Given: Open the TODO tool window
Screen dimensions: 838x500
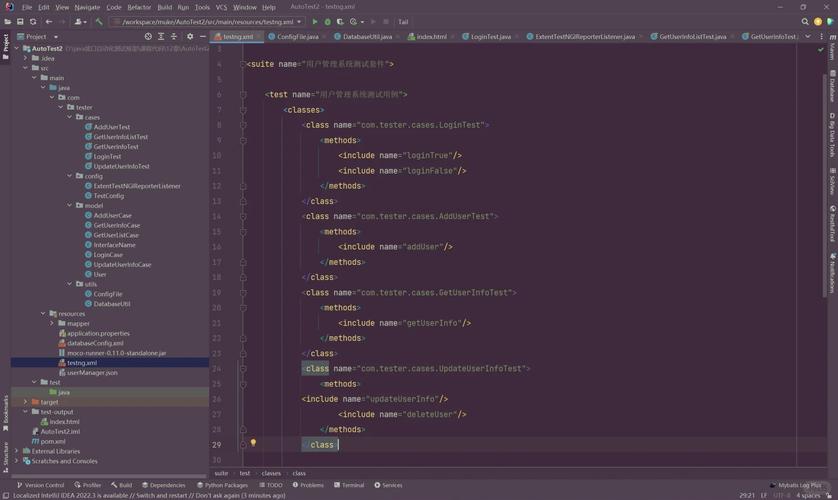Looking at the screenshot, I should coord(271,485).
